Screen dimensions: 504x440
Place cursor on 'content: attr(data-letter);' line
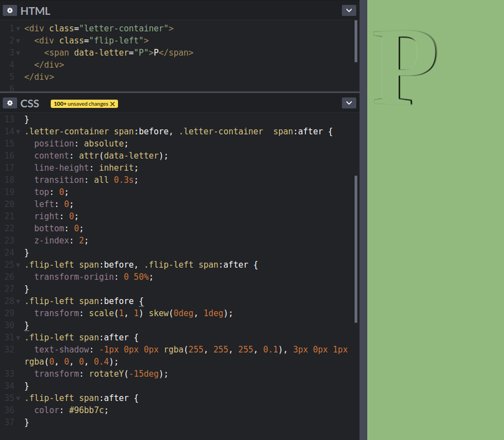click(101, 156)
